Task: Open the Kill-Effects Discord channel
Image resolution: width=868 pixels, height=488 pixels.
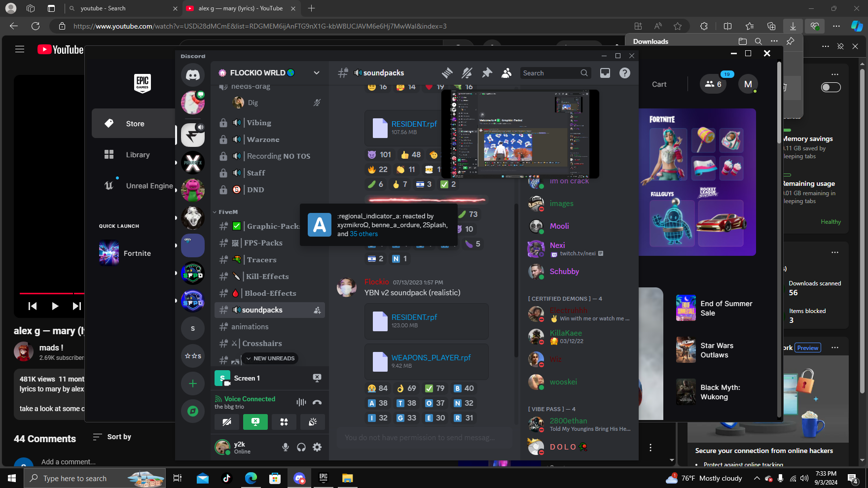Action: 270,277
